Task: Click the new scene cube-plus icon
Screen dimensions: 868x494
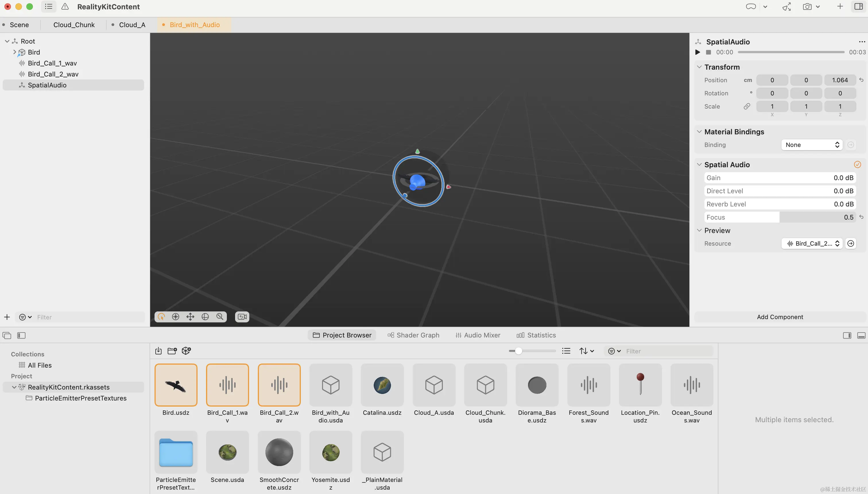Action: click(x=187, y=351)
